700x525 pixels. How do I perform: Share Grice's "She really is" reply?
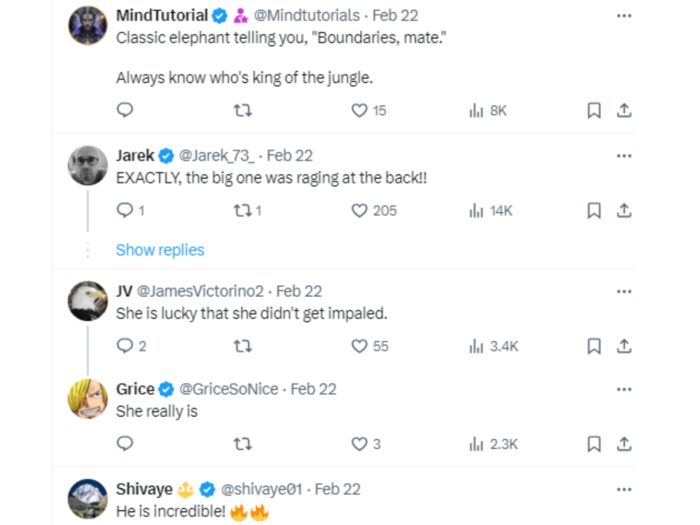[624, 444]
